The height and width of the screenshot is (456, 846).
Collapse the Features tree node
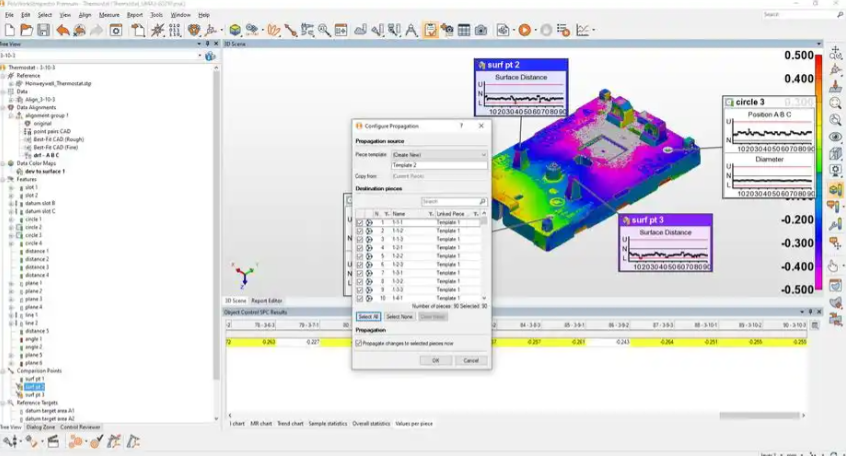point(4,179)
